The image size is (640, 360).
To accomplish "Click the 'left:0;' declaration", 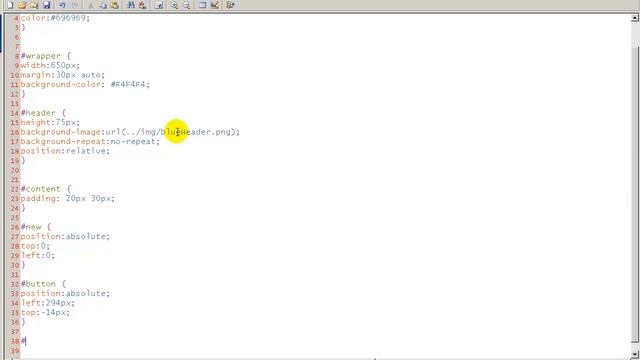I will coord(38,256).
